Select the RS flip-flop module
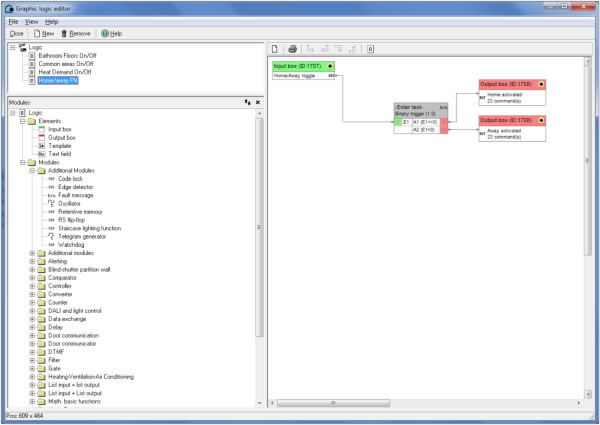Image resolution: width=600 pixels, height=425 pixels. (x=71, y=220)
